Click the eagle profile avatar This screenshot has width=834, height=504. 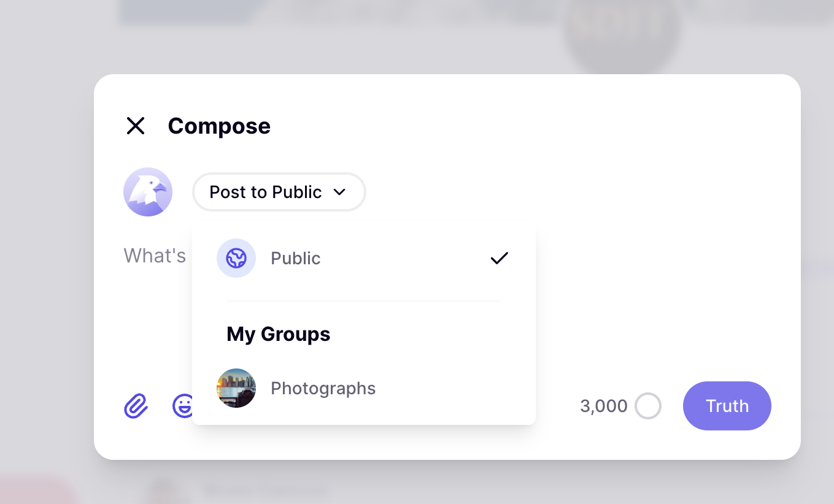pyautogui.click(x=148, y=192)
